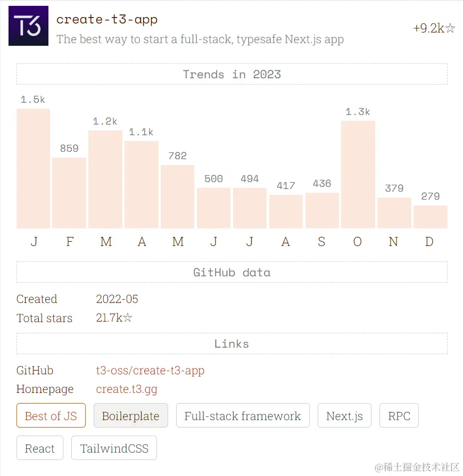The height and width of the screenshot is (476, 463).
Task: Click the GitHub data section header
Action: coord(232,272)
